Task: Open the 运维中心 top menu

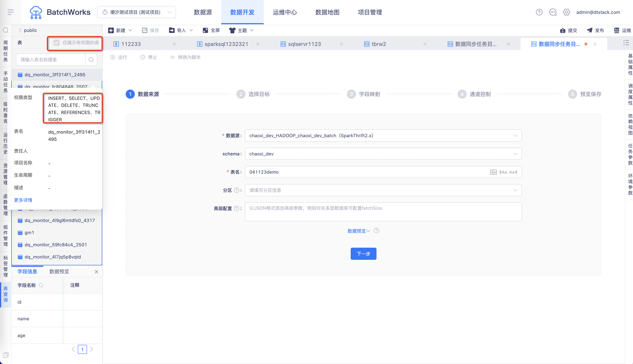Action: (x=285, y=12)
